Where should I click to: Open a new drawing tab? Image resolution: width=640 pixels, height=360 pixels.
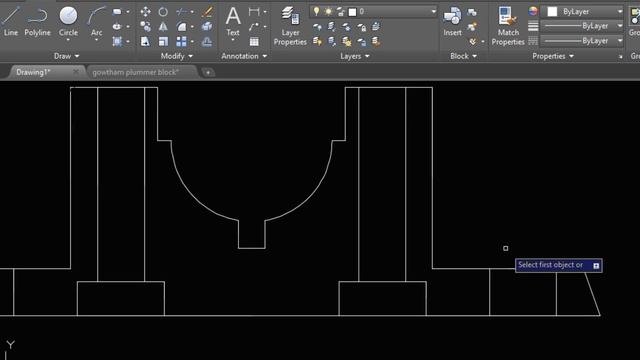tap(208, 73)
